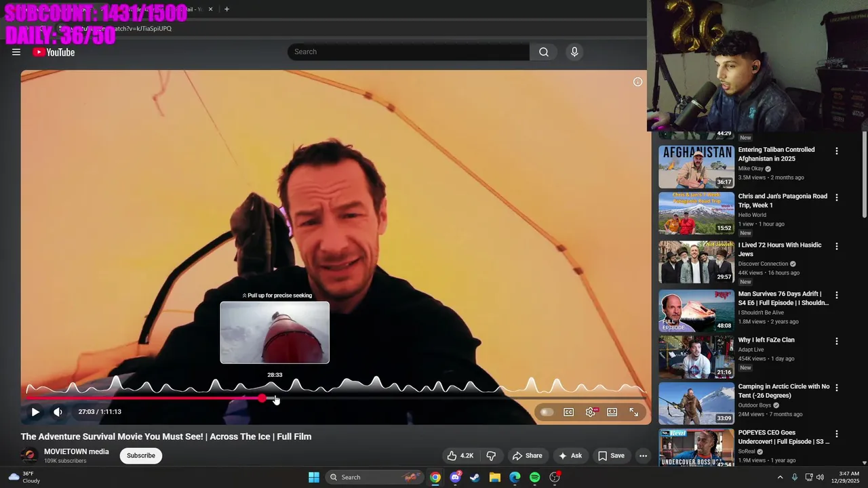Open options for Arctic Circle camping video
The height and width of the screenshot is (488, 868).
click(836, 388)
